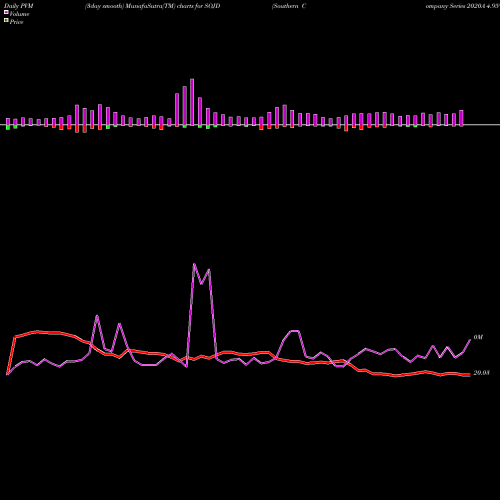Click the highest peak of the magenta volume line
The width and height of the screenshot is (500, 500).
pos(194,264)
